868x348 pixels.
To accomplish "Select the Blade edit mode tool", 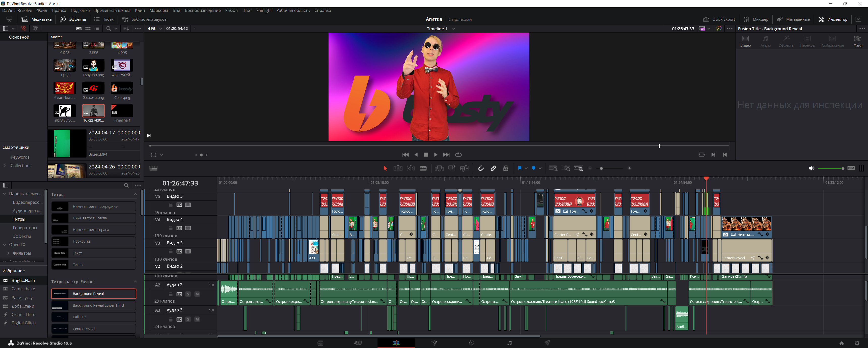I will point(423,168).
